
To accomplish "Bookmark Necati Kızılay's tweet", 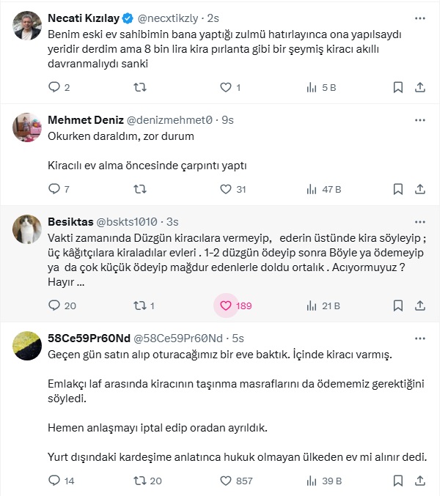I will point(398,88).
